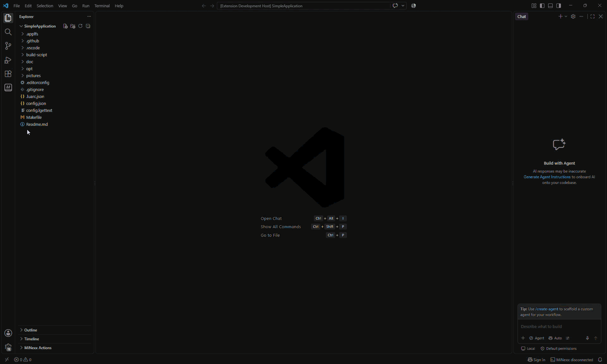This screenshot has width=607, height=364.
Task: Open the Search view in activity bar
Action: pyautogui.click(x=8, y=32)
